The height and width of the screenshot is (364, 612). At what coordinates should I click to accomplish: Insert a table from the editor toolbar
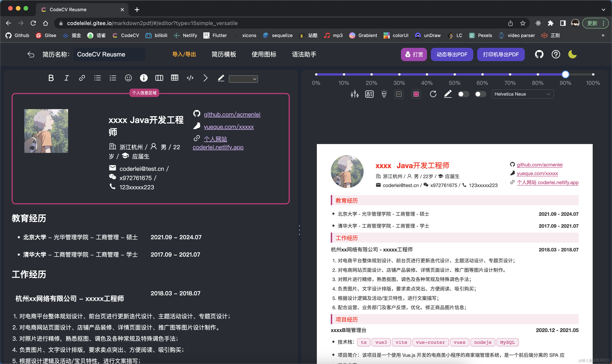[x=174, y=78]
